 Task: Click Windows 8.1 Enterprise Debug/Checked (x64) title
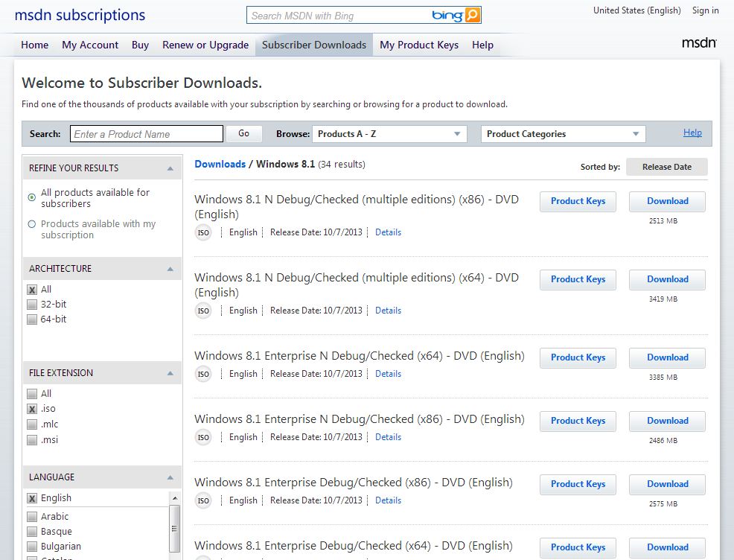point(354,546)
